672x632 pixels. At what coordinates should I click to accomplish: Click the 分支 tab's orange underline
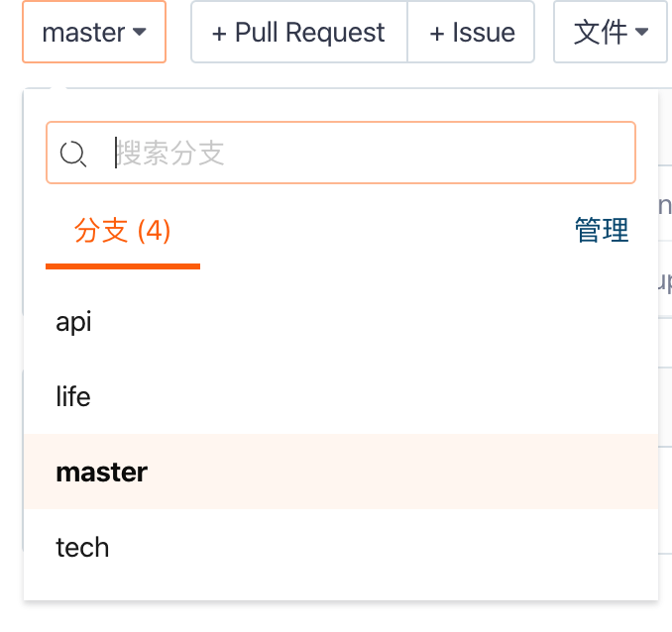[123, 265]
